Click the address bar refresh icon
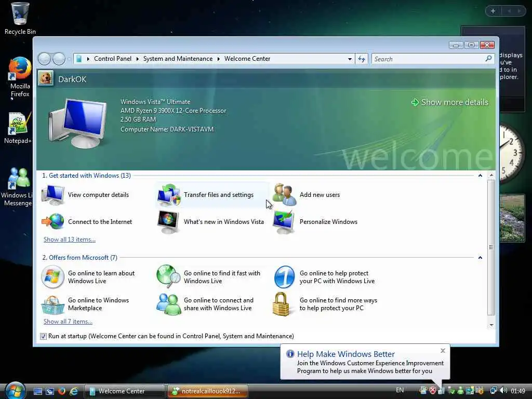 [362, 59]
